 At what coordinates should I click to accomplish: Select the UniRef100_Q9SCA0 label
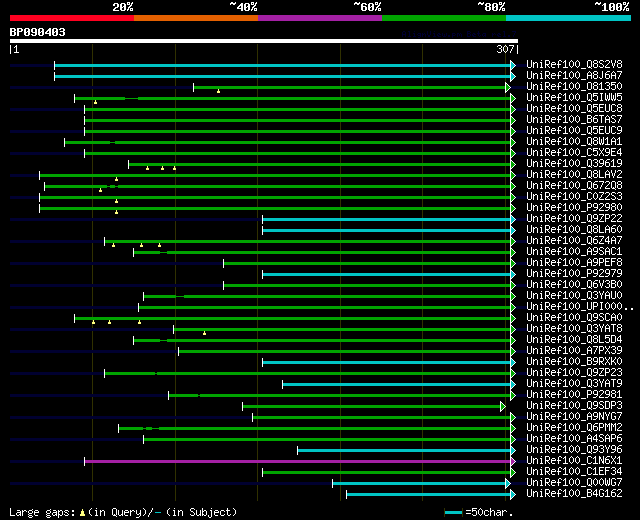coord(574,318)
